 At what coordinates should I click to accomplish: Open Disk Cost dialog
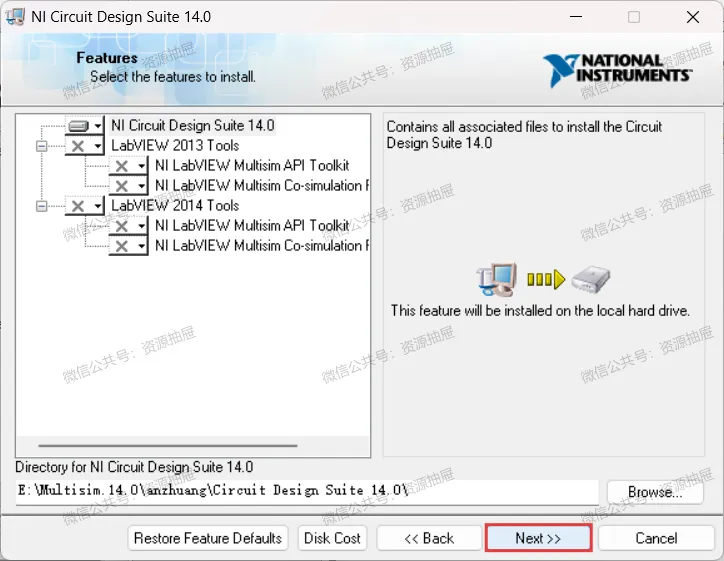(332, 538)
